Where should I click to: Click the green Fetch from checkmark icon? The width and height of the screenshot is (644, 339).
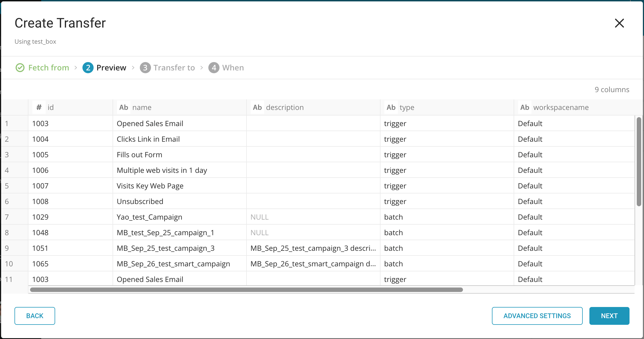coord(20,68)
